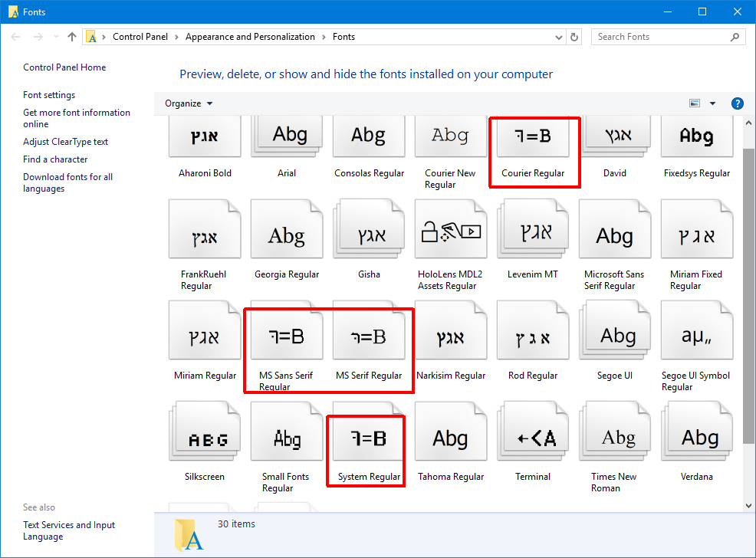Open Text Services and Input Language
The image size is (756, 558).
tap(69, 530)
